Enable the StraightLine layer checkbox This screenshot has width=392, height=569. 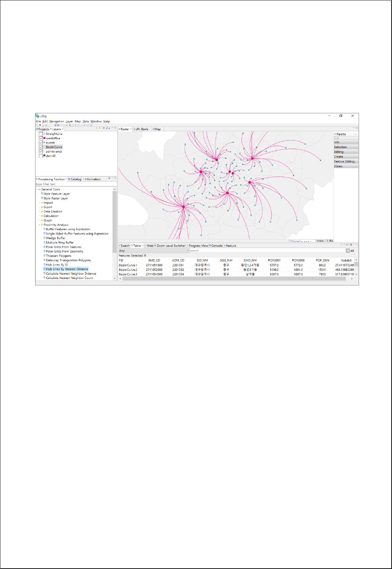click(x=41, y=134)
